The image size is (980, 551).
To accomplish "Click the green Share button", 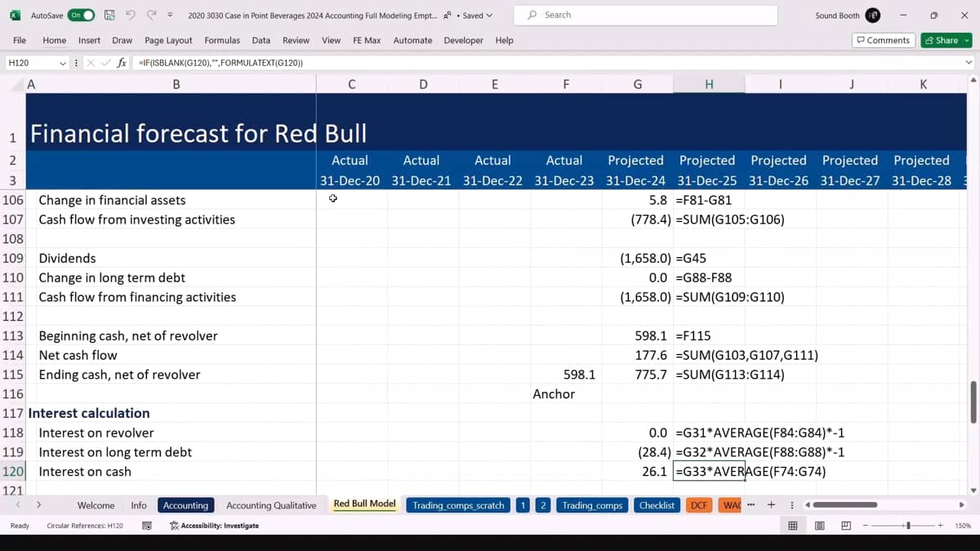I will point(946,40).
